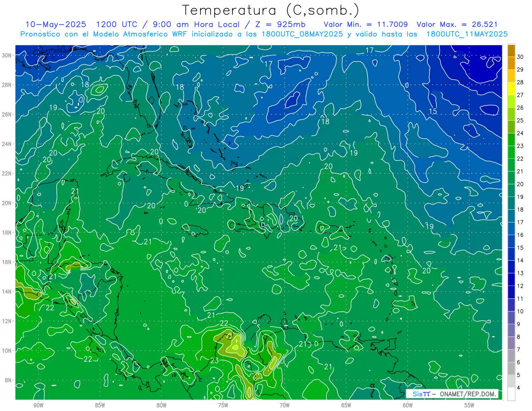This screenshot has width=532, height=411.
Task: Pick the yellow swatch between 27 and 28
Action: [x=511, y=89]
